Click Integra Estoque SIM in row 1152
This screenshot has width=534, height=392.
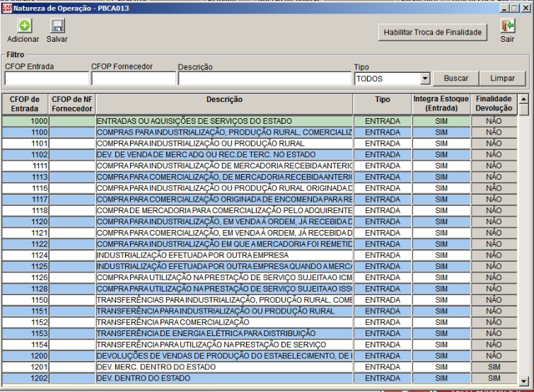pos(441,322)
